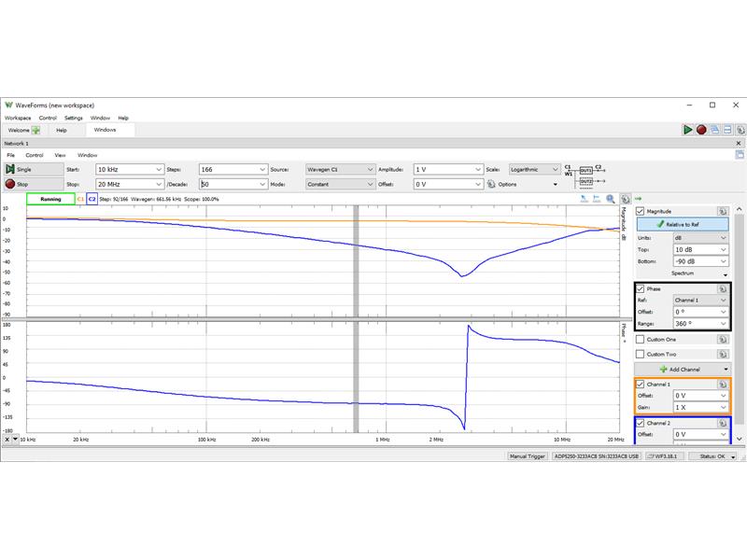This screenshot has height=560, width=747.
Task: Click the ADP5250 device status button
Action: (596, 456)
